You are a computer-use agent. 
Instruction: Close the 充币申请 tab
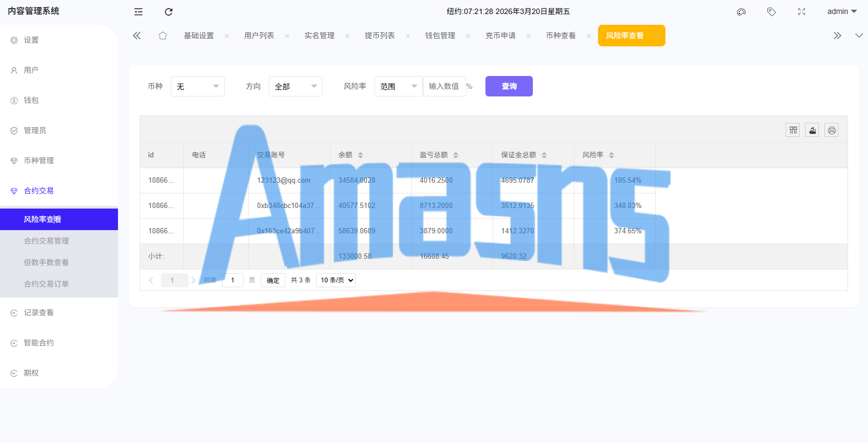coord(529,36)
